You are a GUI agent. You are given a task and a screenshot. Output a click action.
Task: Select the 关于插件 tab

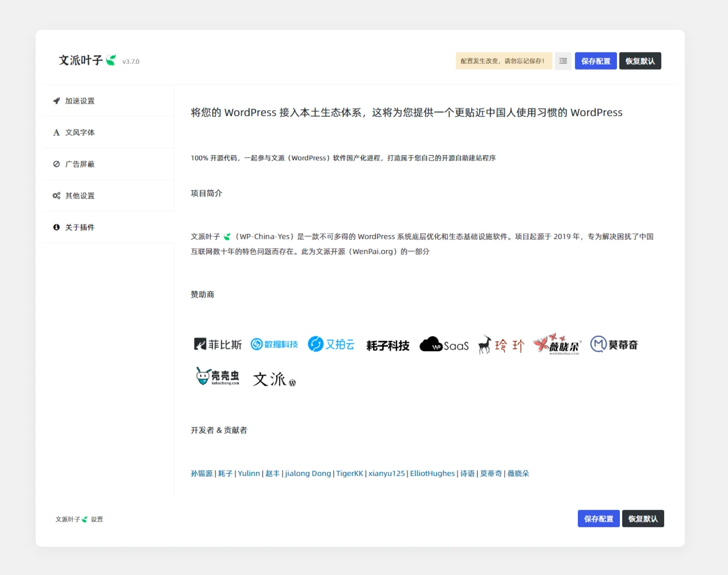click(79, 228)
